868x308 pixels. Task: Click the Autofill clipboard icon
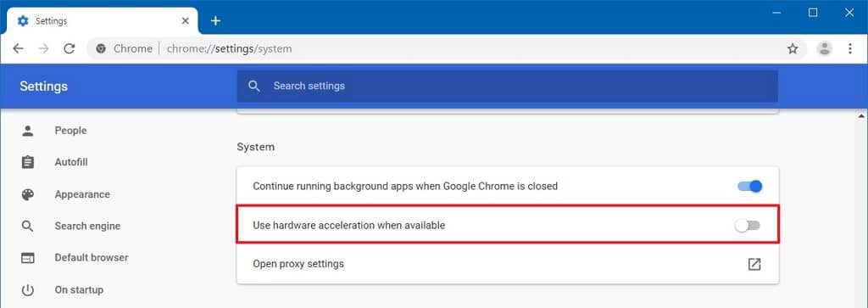pos(28,162)
